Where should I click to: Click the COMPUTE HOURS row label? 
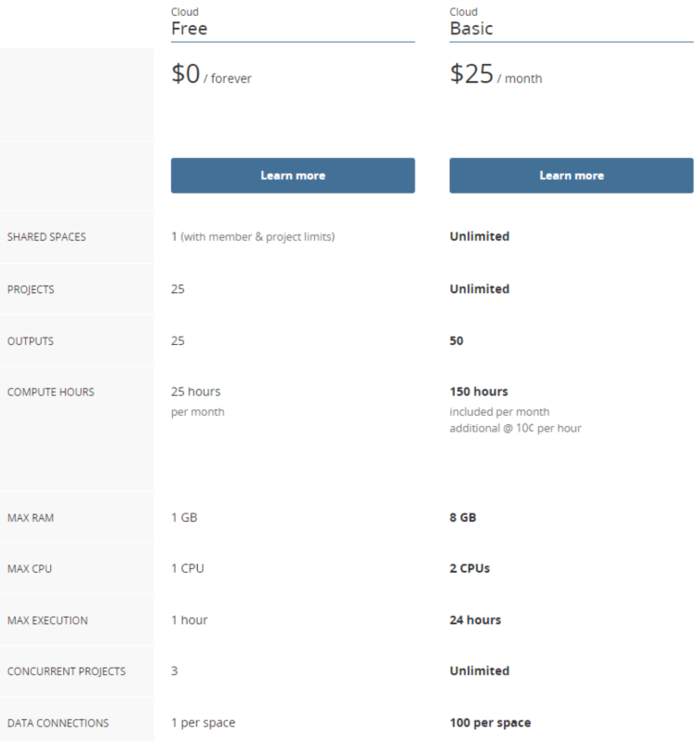point(49,392)
